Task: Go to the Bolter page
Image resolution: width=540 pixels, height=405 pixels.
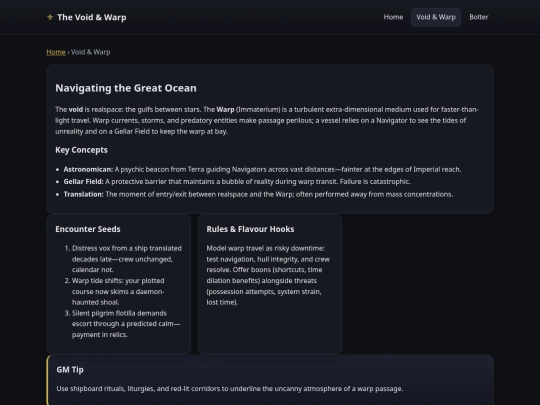Action: click(x=479, y=17)
